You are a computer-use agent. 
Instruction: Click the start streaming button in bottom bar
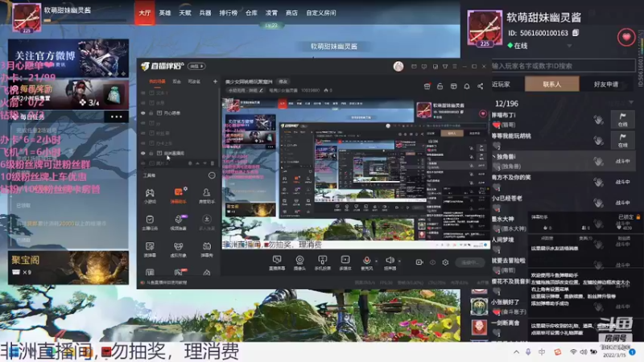pyautogui.click(x=470, y=262)
